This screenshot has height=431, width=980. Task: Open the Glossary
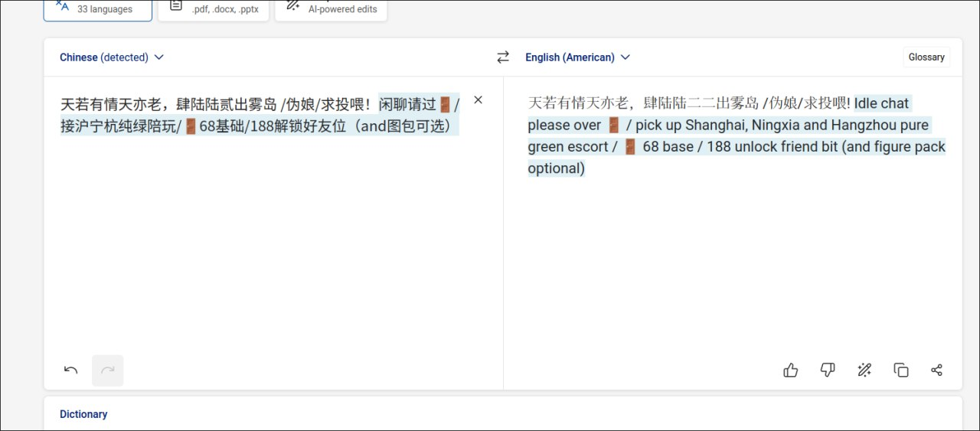click(x=926, y=57)
